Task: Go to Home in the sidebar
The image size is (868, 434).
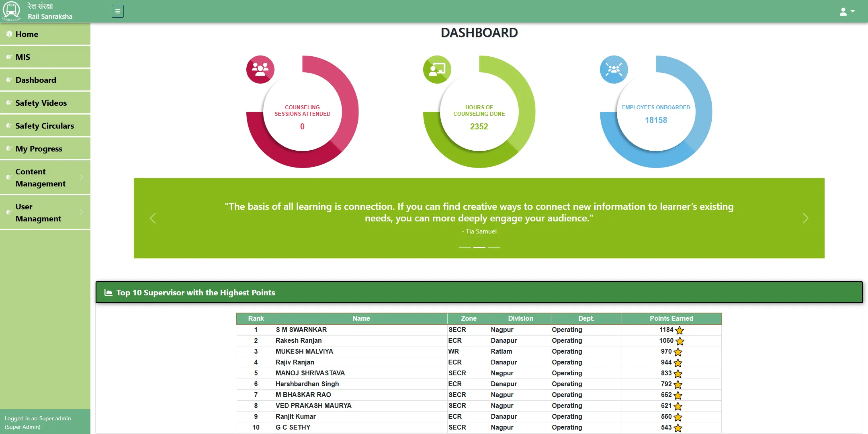Action: (45, 34)
